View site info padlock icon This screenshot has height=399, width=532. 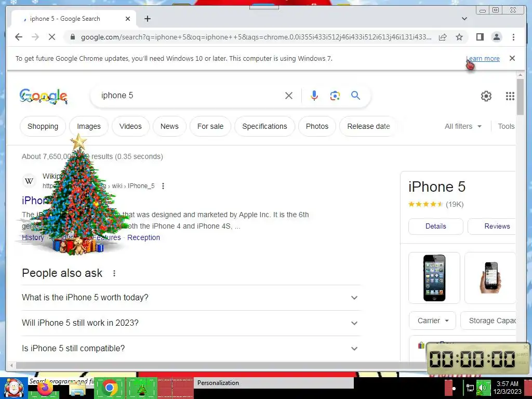tap(73, 37)
